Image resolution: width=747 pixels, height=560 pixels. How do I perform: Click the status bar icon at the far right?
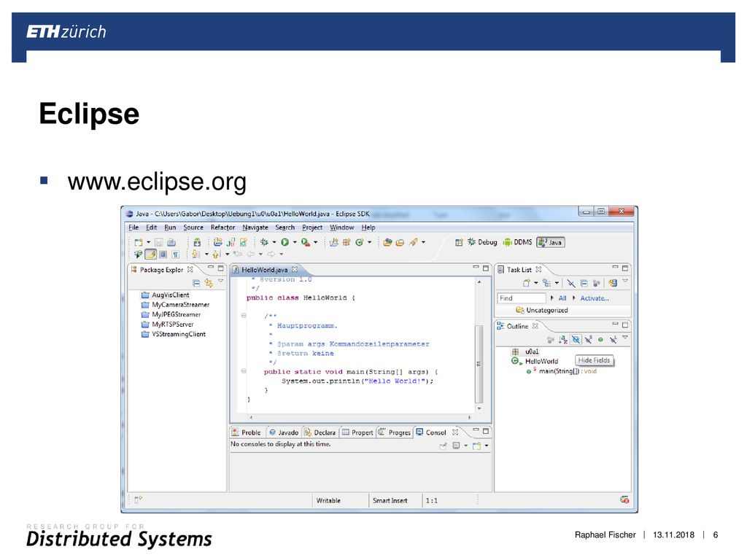tap(624, 499)
